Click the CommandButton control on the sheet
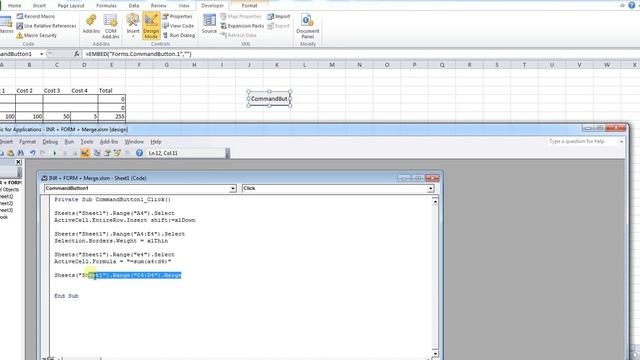The image size is (640, 360). tap(269, 99)
